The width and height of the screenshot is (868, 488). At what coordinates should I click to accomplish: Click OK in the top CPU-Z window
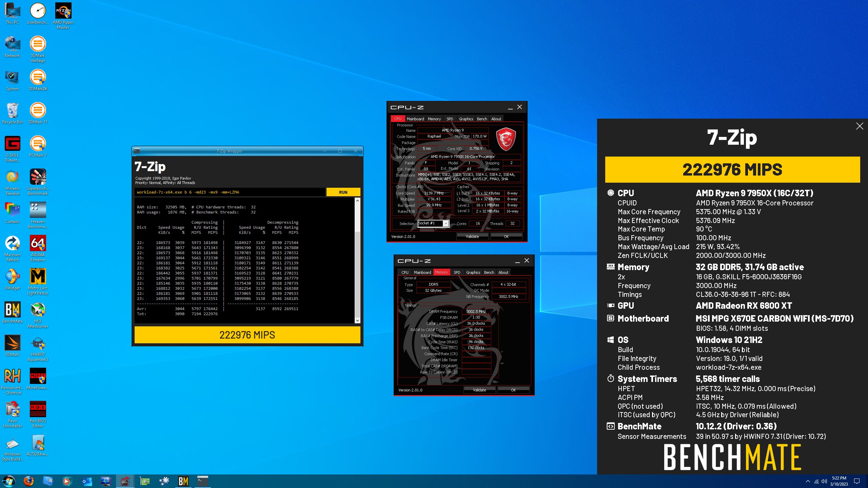pos(506,237)
